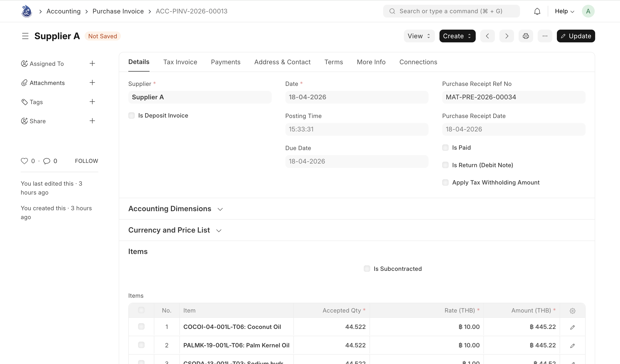The width and height of the screenshot is (620, 364).
Task: Add an assignee with plus icon
Action: (x=92, y=64)
